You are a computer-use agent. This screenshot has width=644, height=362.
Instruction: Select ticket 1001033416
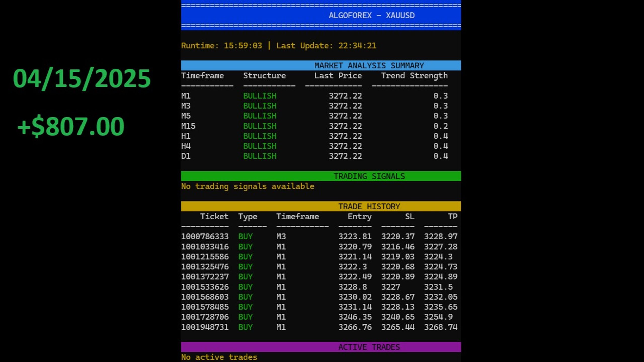tap(205, 247)
